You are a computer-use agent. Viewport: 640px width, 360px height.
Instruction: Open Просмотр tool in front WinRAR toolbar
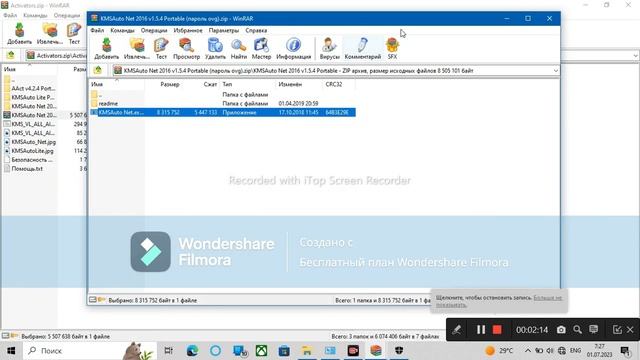tap(187, 48)
